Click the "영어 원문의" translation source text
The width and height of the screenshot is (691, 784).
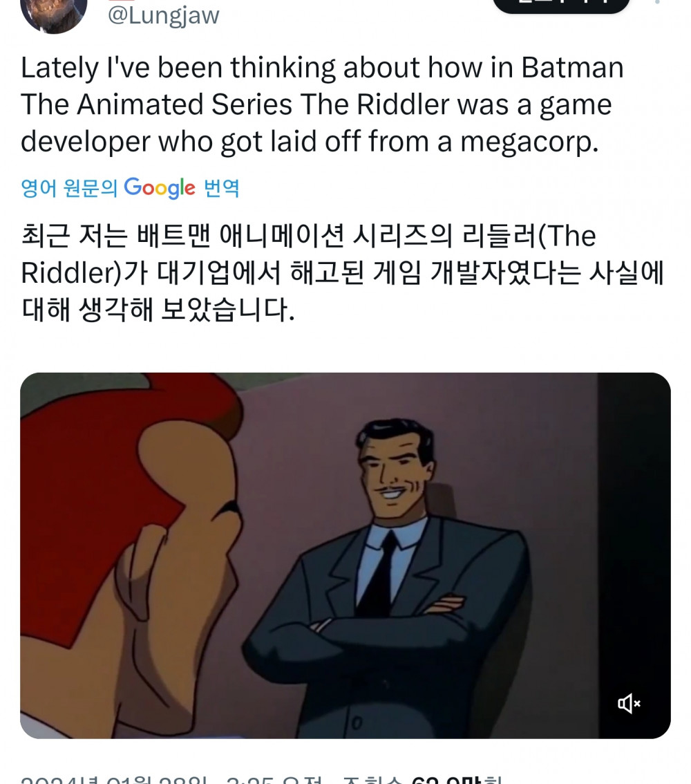[x=69, y=188]
